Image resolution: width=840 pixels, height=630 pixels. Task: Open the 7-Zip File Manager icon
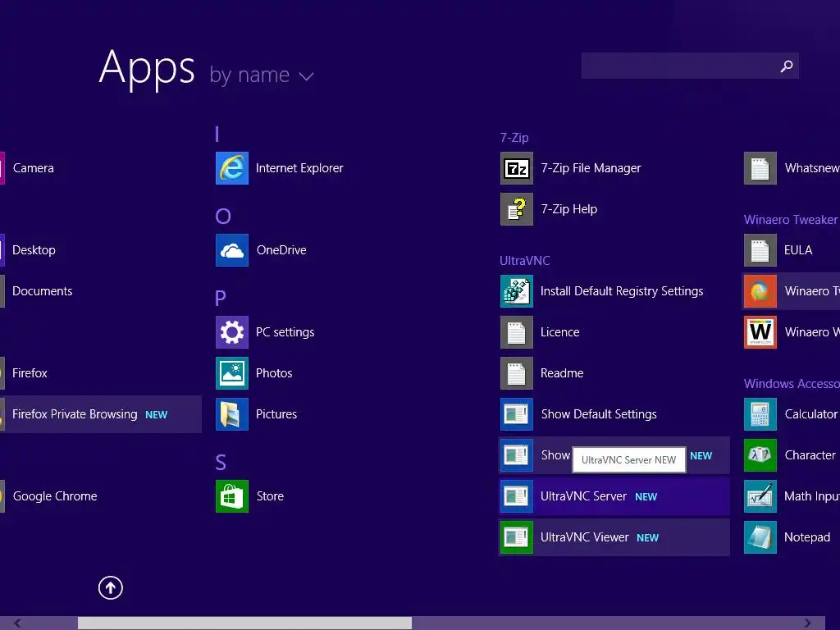click(x=517, y=168)
